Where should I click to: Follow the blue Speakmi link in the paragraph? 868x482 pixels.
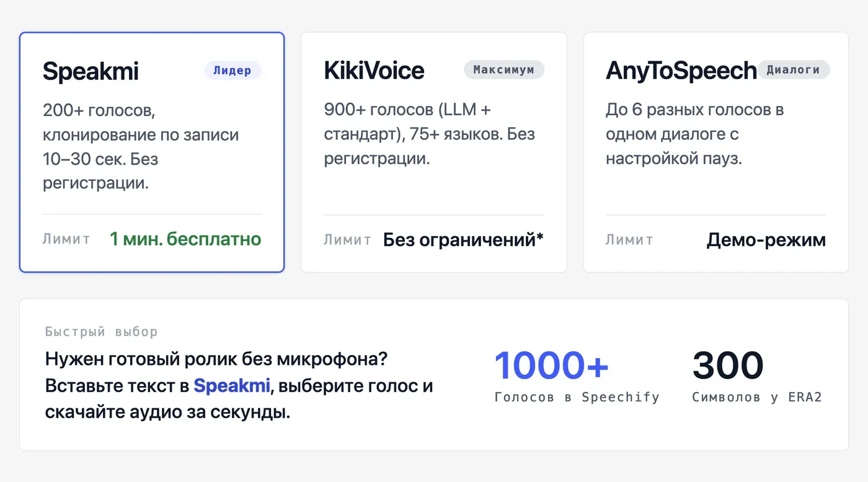pyautogui.click(x=232, y=386)
